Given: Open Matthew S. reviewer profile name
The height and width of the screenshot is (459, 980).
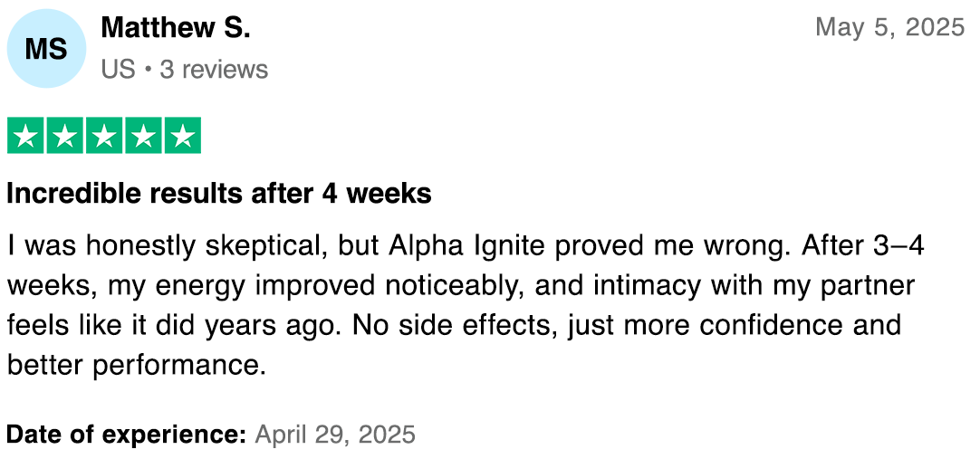Looking at the screenshot, I should [176, 28].
